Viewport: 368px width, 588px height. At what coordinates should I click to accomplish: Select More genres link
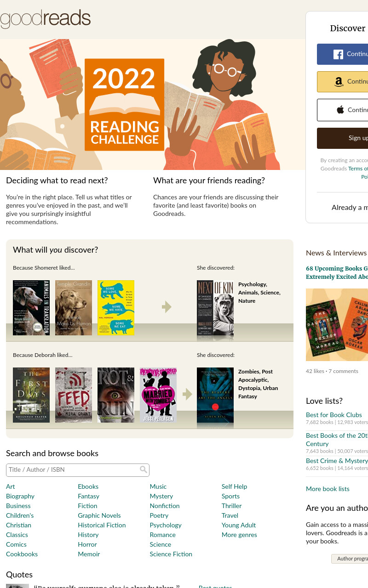239,535
